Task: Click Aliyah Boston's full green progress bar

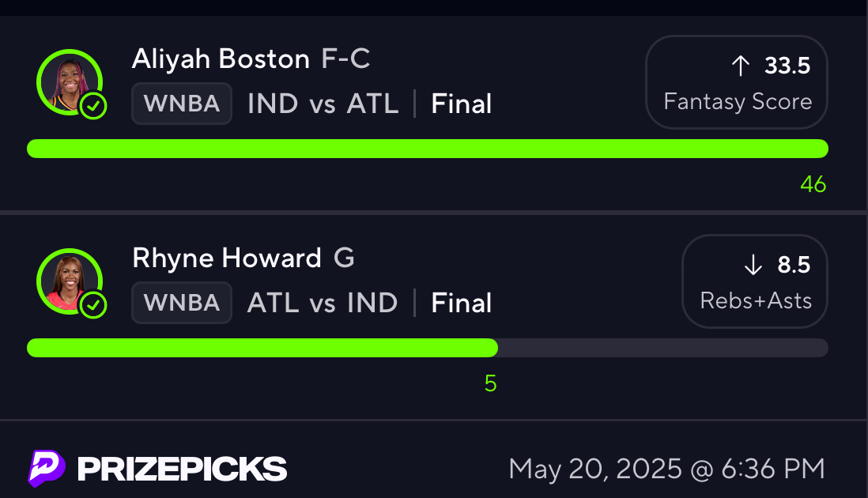Action: click(x=428, y=149)
